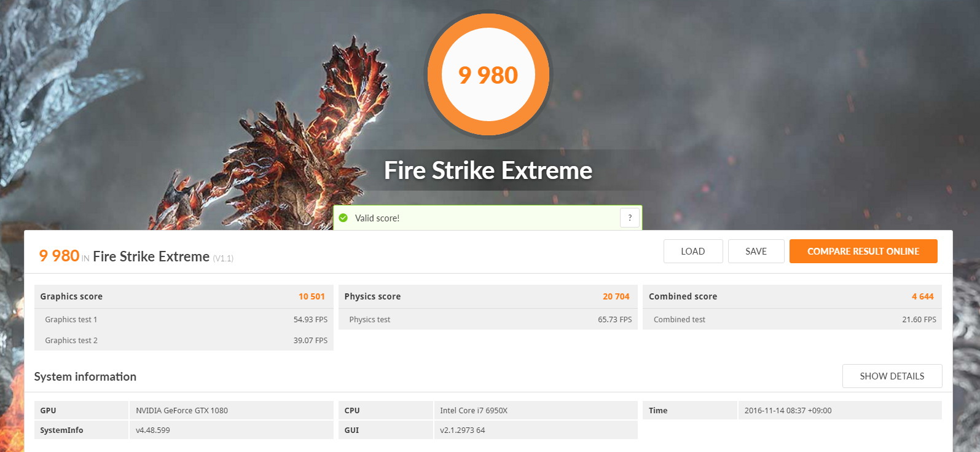Click the Time value 2016-11-14 08:37
Viewport: 980px width, 452px height.
tap(788, 410)
